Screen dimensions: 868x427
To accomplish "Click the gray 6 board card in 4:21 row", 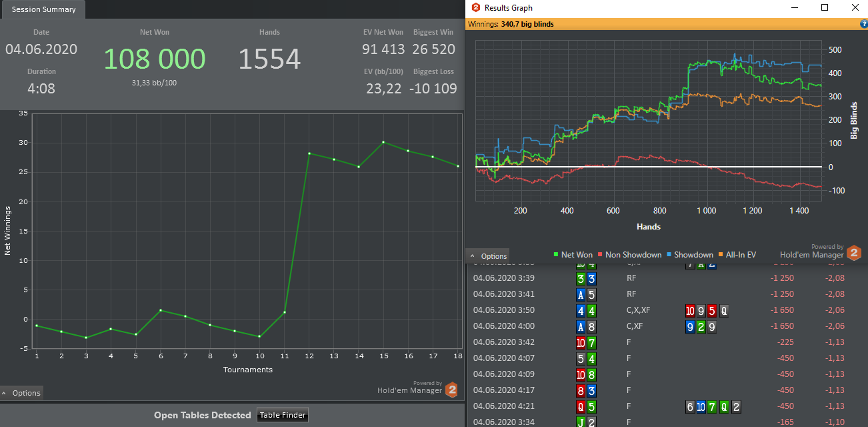I will (x=691, y=406).
